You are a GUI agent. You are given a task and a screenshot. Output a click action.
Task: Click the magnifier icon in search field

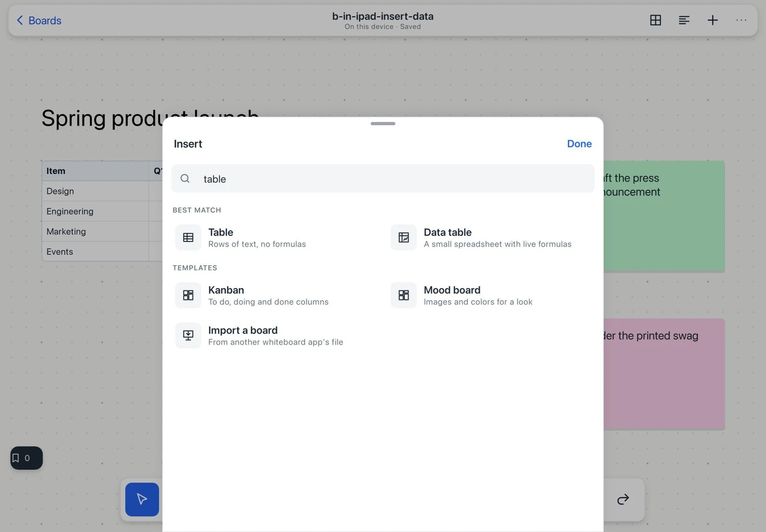pos(185,178)
